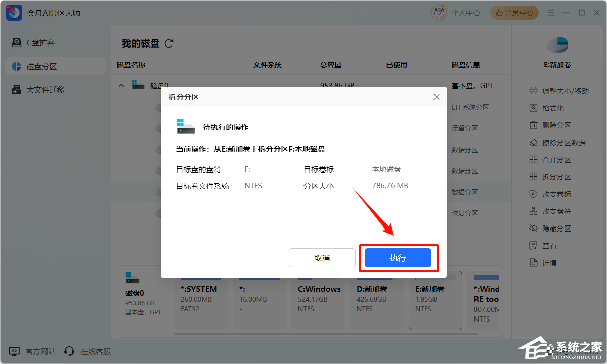Click the 磁盘信息 column header
Viewport: 607px width, 364px height.
pos(466,65)
